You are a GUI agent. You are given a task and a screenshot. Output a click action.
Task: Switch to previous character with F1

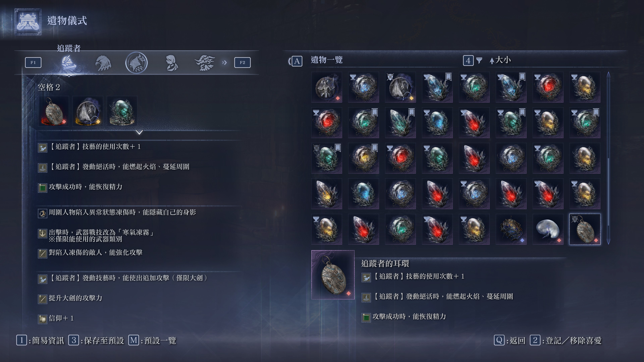33,62
